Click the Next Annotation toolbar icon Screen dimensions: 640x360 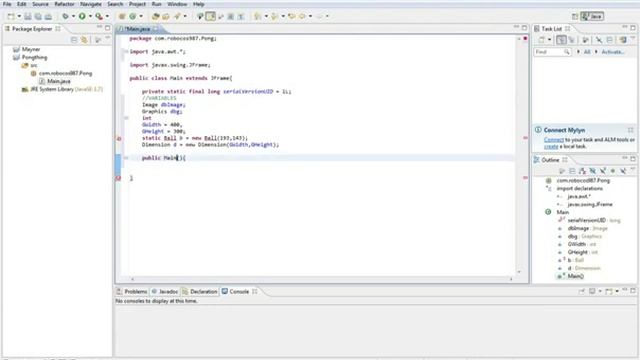[x=258, y=16]
